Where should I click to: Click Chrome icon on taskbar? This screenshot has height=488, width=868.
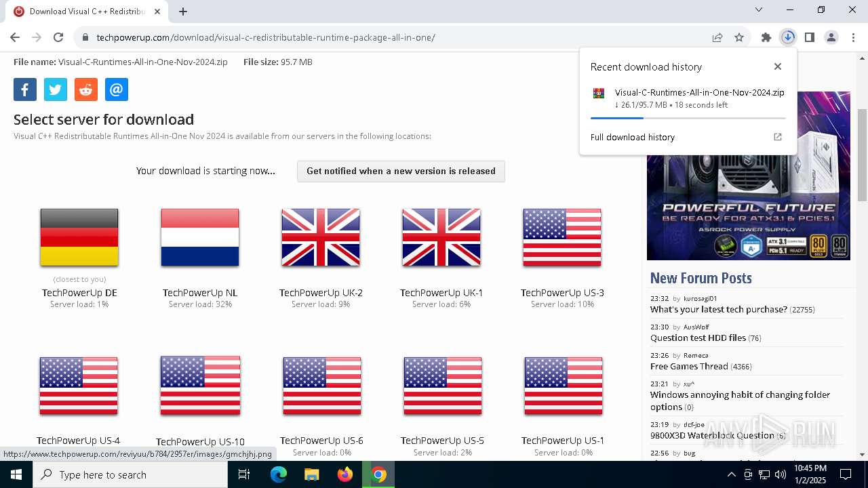(x=378, y=474)
